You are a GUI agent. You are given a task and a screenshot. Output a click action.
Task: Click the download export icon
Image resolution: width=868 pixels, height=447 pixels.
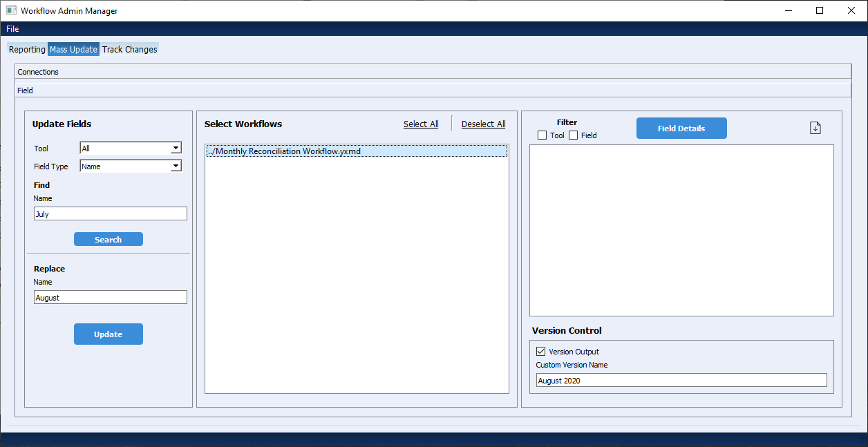815,128
